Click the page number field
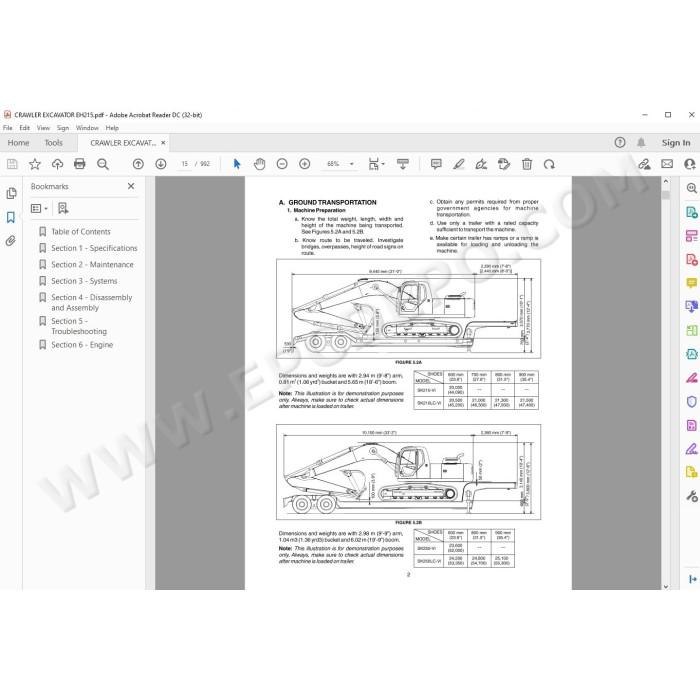Viewport: 700px width, 700px height. (184, 164)
